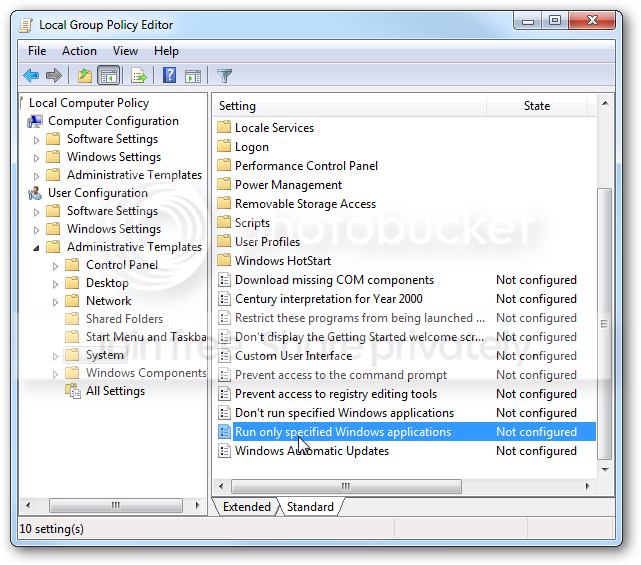Click the Scripts folder icon

(x=224, y=222)
